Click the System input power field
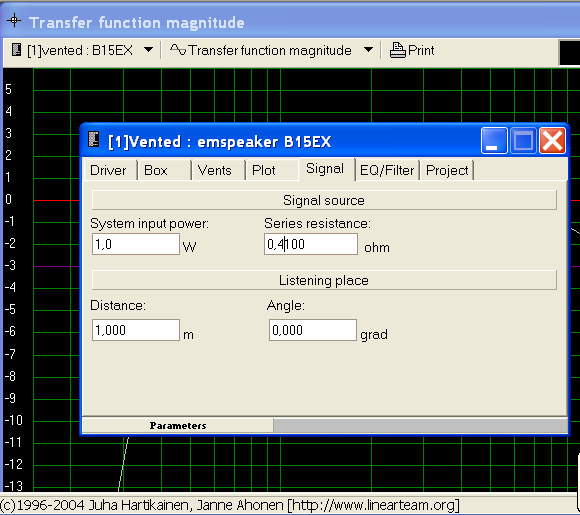 pyautogui.click(x=136, y=244)
